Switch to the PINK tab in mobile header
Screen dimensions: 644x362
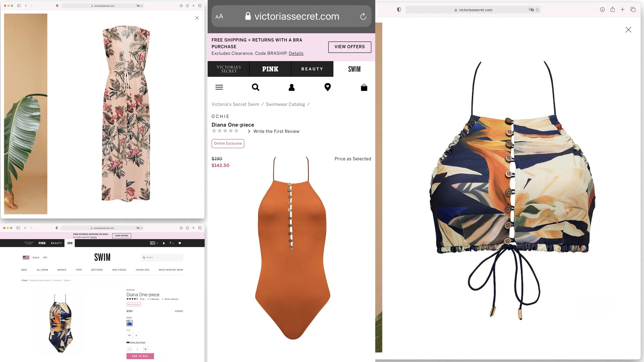point(270,69)
